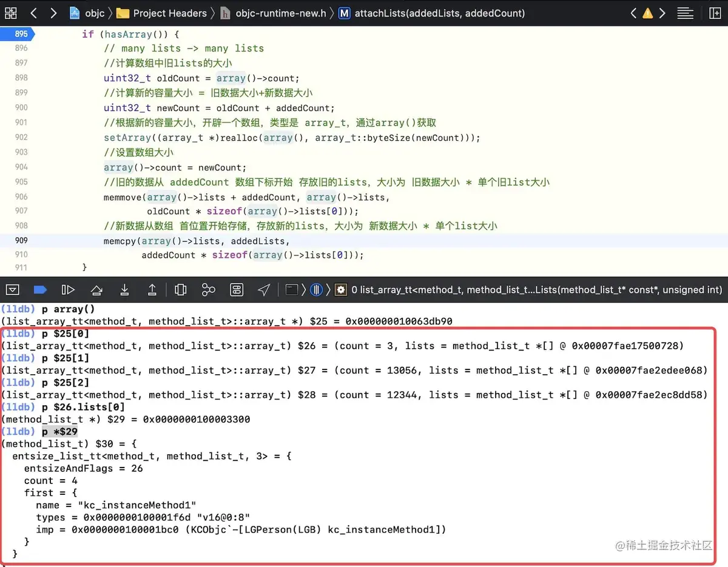Image resolution: width=728 pixels, height=567 pixels.
Task: Click Simulate Location arrow icon
Action: tap(264, 290)
